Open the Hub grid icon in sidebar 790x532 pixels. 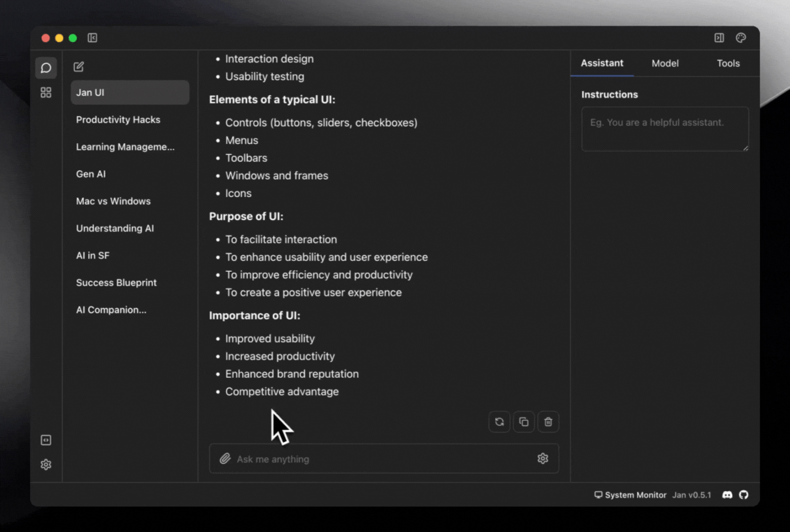pyautogui.click(x=46, y=93)
